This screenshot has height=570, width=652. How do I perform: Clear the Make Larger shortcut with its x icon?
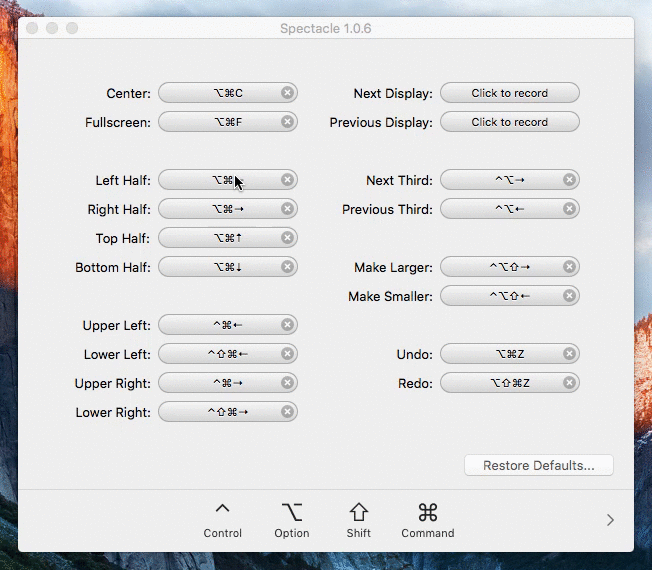569,267
